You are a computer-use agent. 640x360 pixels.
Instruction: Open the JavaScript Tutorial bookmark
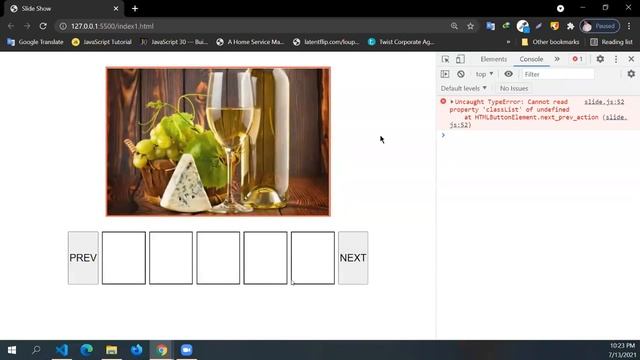102,42
